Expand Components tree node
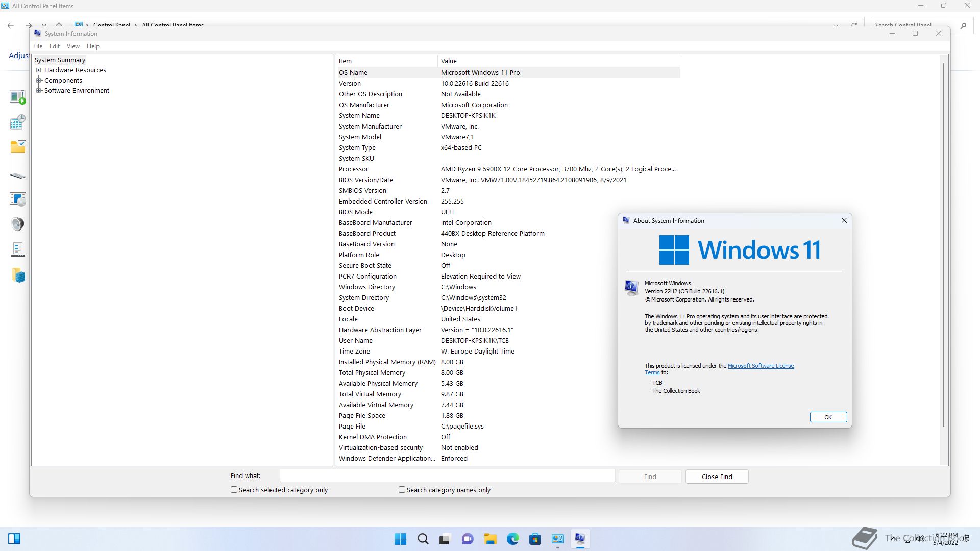This screenshot has width=980, height=551. pyautogui.click(x=39, y=81)
